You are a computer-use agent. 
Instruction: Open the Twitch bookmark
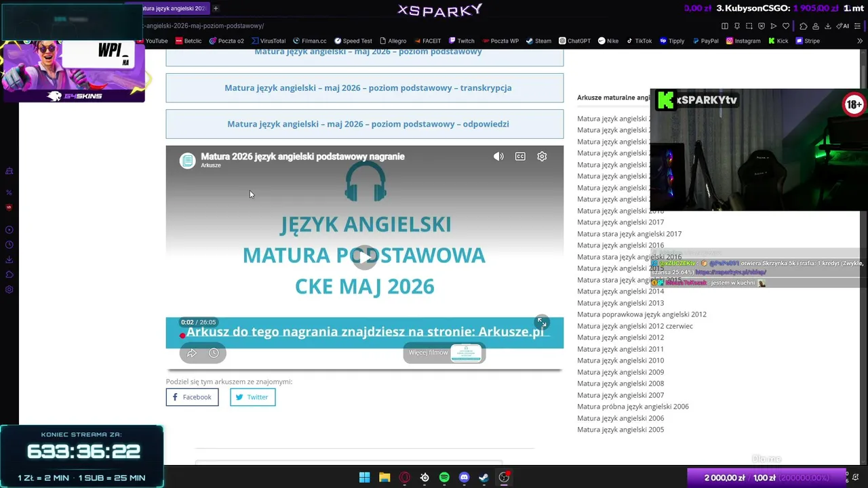461,41
